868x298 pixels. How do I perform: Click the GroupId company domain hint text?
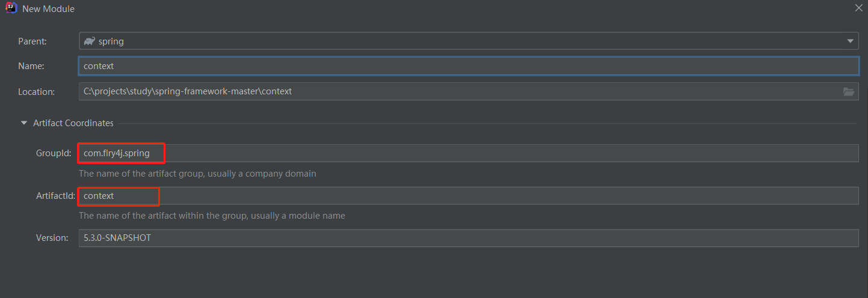[x=197, y=174]
